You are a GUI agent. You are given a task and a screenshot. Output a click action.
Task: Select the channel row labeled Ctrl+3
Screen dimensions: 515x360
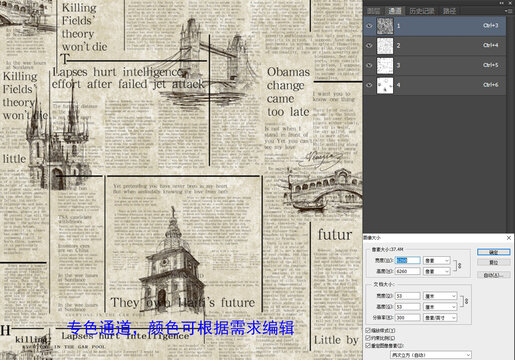pos(435,26)
